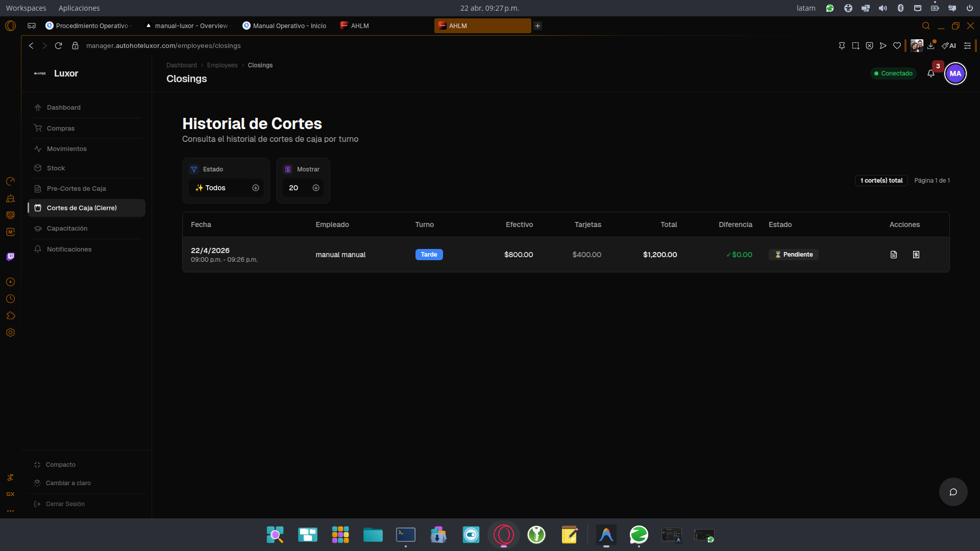980x551 pixels.
Task: Open Aplicaciones menu in top panel
Action: coord(79,8)
